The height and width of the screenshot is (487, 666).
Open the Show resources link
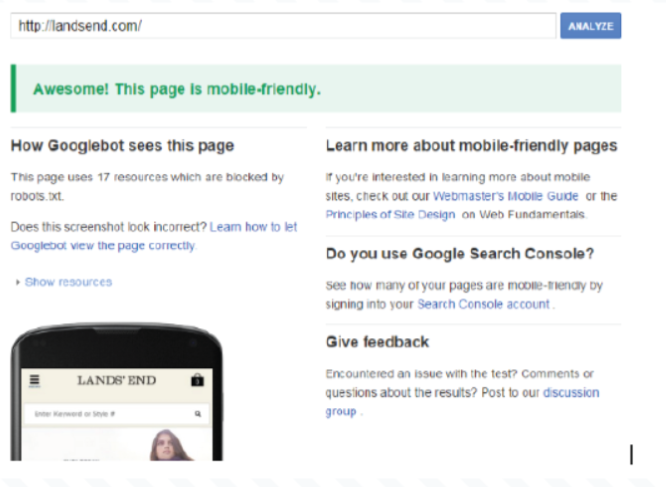[68, 282]
